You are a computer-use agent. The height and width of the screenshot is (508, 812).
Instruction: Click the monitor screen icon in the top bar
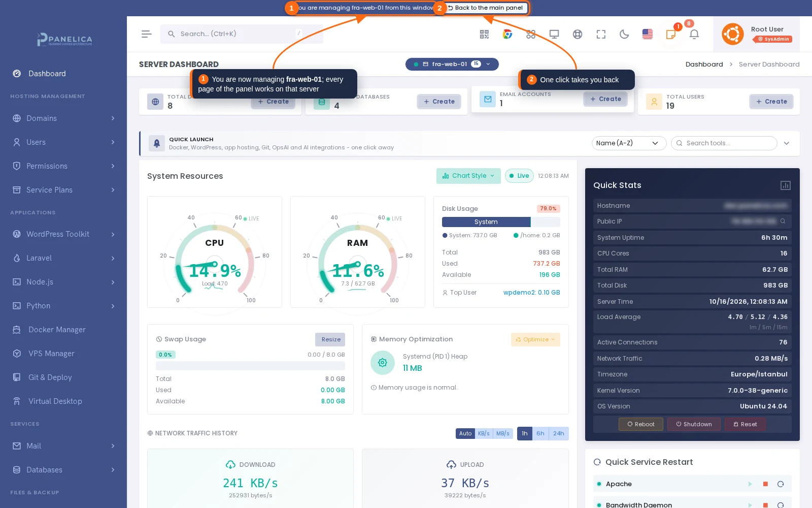[554, 34]
